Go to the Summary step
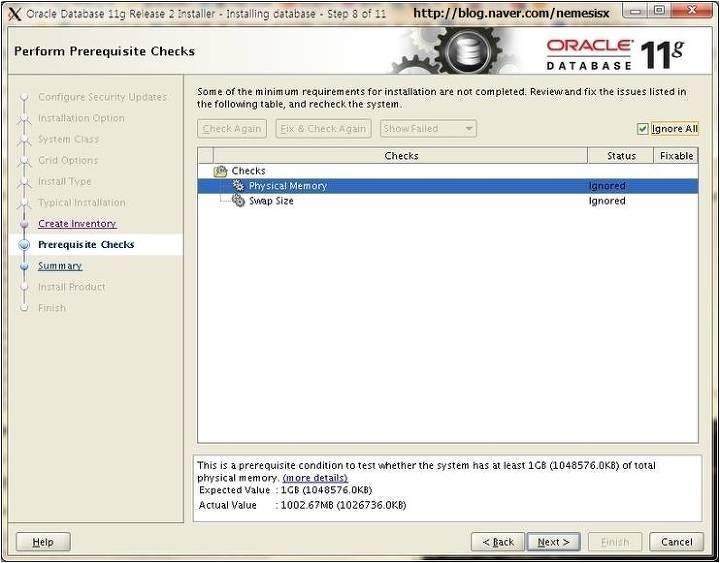The image size is (720, 563). (60, 266)
